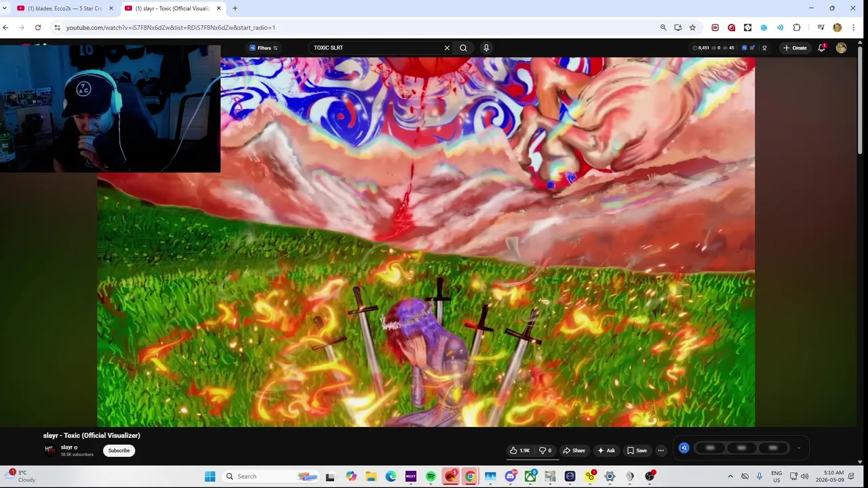This screenshot has height=488, width=868.
Task: Open browser zoom magnifier icon
Action: click(x=663, y=28)
